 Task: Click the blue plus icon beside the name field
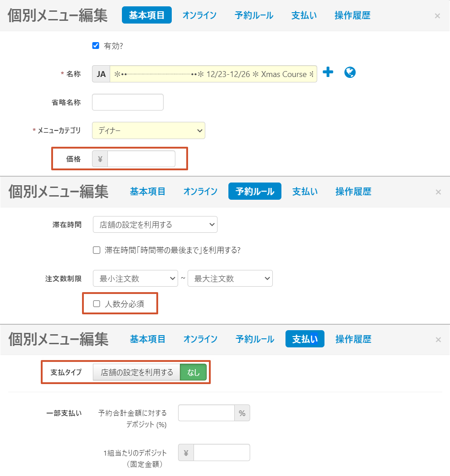(328, 72)
